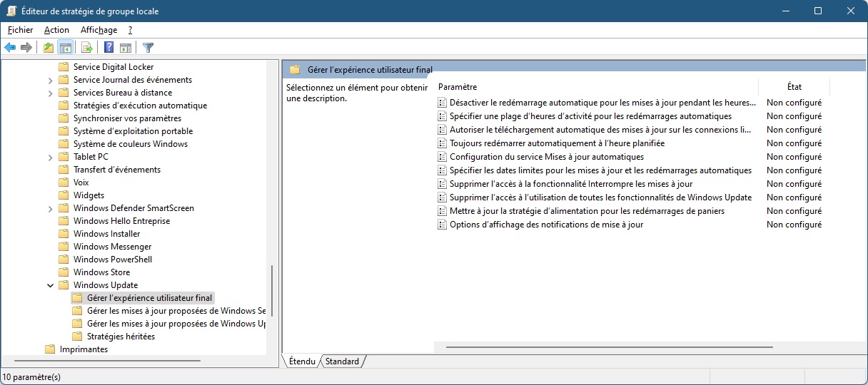Image resolution: width=868 pixels, height=385 pixels.
Task: Expand the Service Journal des événements node
Action: (x=50, y=80)
